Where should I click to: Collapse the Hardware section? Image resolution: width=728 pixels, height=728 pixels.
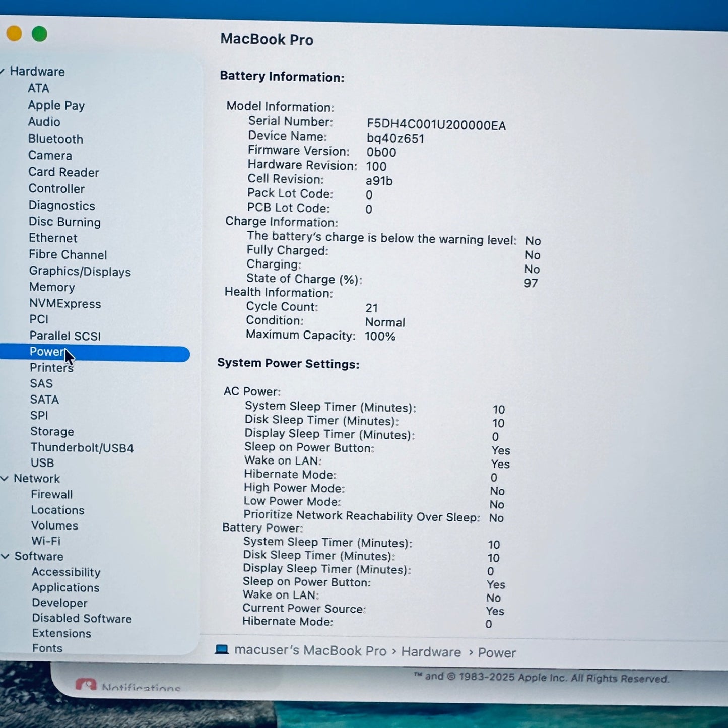pos(6,71)
